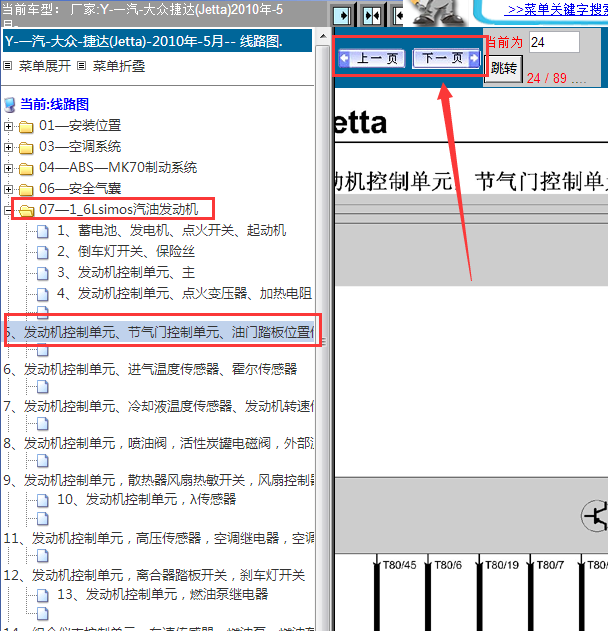
Task: Click the 06—安全气囊 folder icon
Action: click(26, 190)
